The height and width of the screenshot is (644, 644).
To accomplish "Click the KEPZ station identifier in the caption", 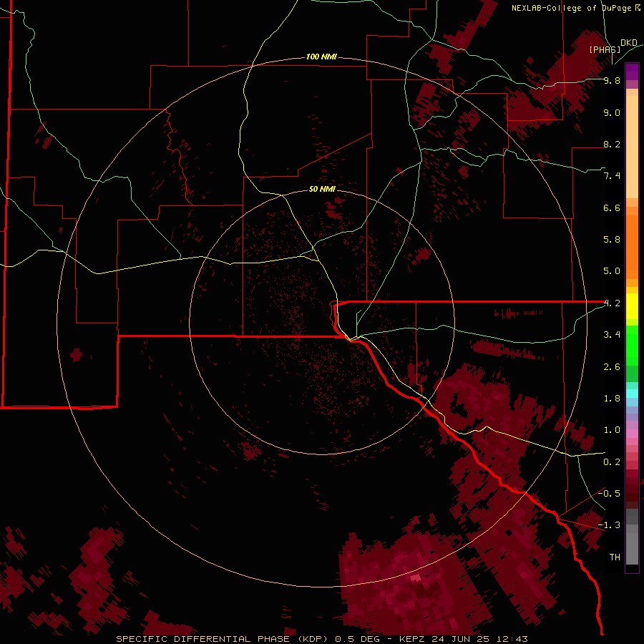I will click(413, 639).
